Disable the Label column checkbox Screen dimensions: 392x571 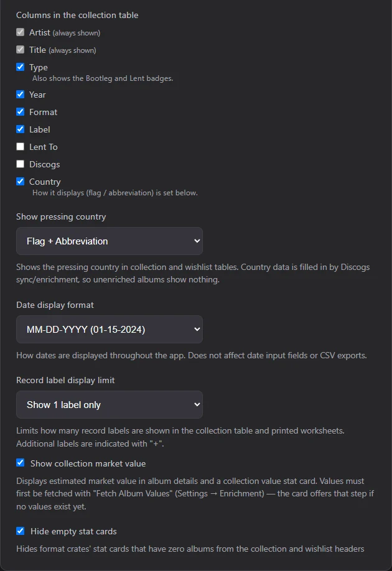click(21, 129)
